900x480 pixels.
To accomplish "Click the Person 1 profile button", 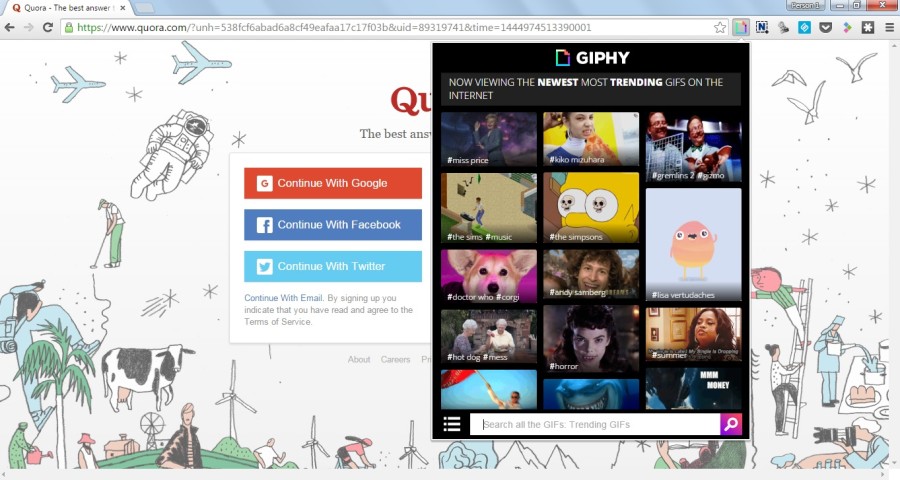I will click(805, 5).
